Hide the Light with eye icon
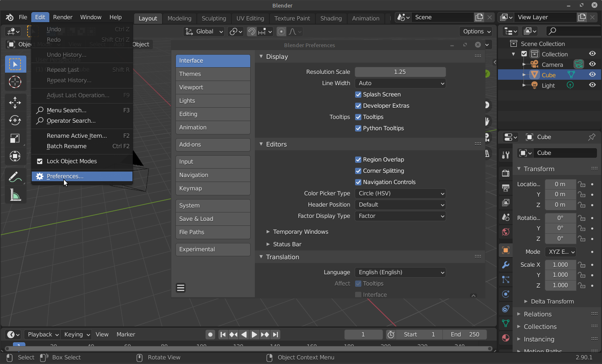The width and height of the screenshot is (602, 364). click(x=592, y=85)
